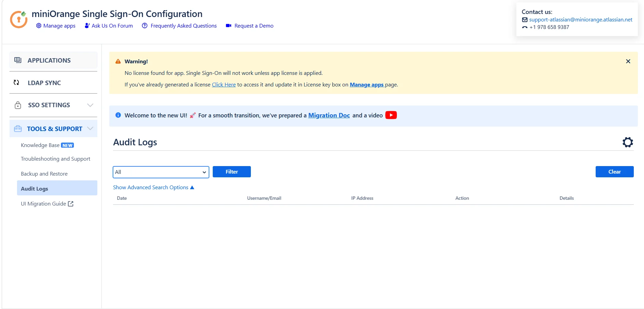Image resolution: width=644 pixels, height=309 pixels.
Task: Click the external link icon beside UI Migration Guide
Action: [71, 204]
